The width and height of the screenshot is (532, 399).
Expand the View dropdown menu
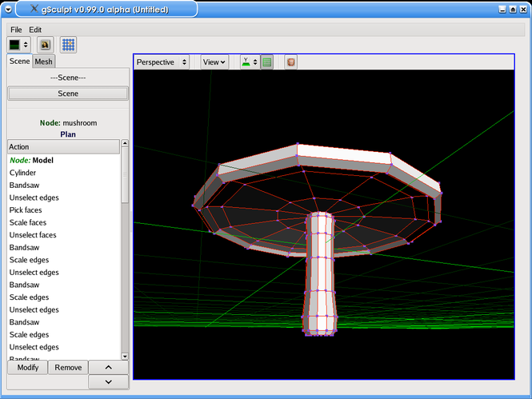(214, 62)
